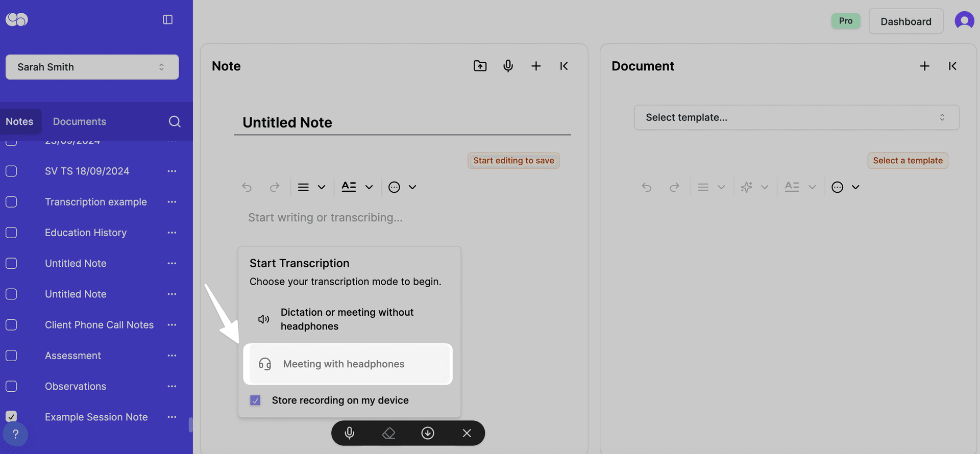Toggle the sidebar panel icon
This screenshot has width=980, height=454.
pos(167,19)
